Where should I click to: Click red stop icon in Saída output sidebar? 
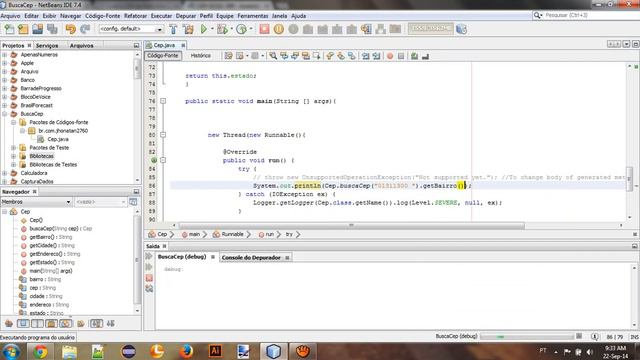click(x=149, y=278)
